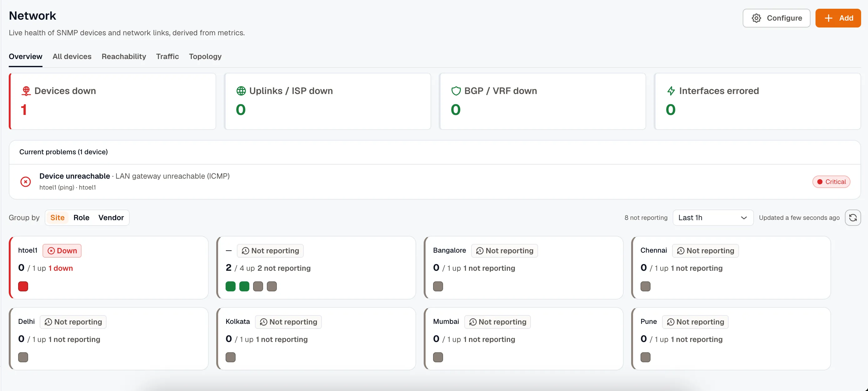Viewport: 868px width, 391px height.
Task: Select the Traffic tab
Action: click(167, 57)
